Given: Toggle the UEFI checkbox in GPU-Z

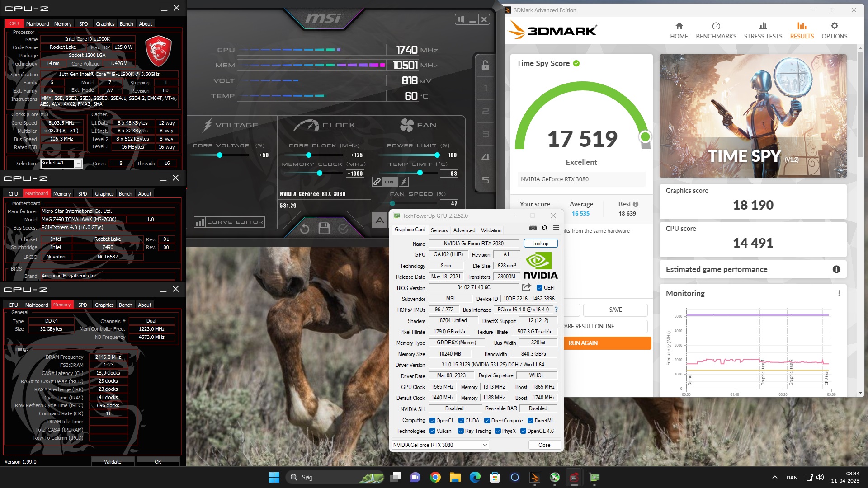Looking at the screenshot, I should [x=539, y=288].
